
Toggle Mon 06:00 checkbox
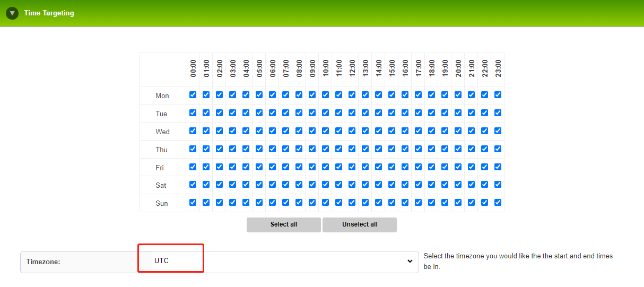[x=272, y=95]
